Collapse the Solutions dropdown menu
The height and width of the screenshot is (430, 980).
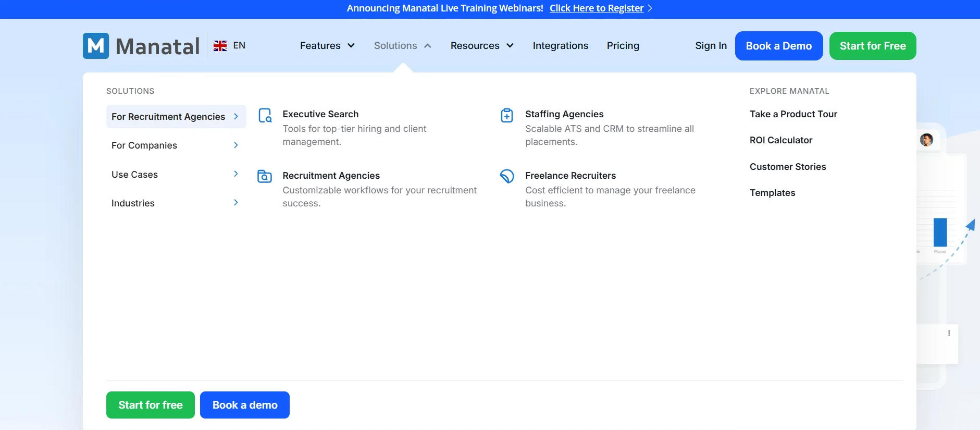pyautogui.click(x=403, y=46)
